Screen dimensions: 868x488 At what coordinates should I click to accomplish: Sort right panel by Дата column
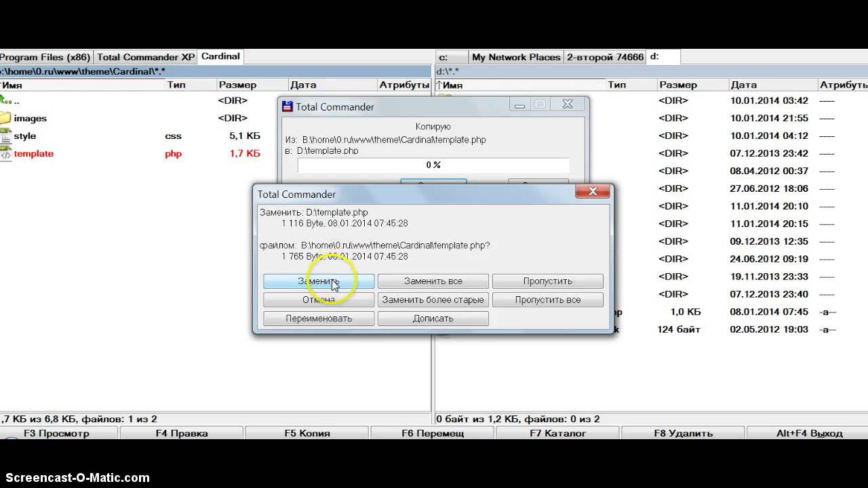point(773,85)
